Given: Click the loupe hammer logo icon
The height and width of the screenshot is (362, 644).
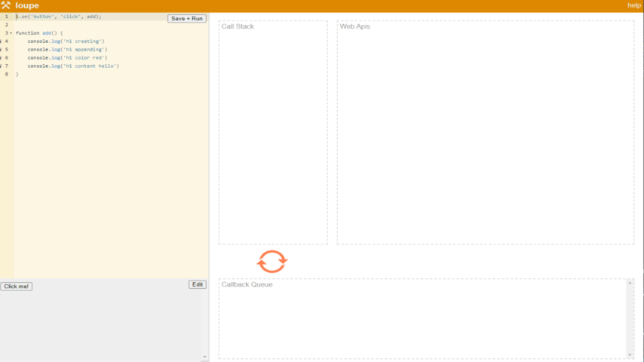Looking at the screenshot, I should [x=6, y=5].
